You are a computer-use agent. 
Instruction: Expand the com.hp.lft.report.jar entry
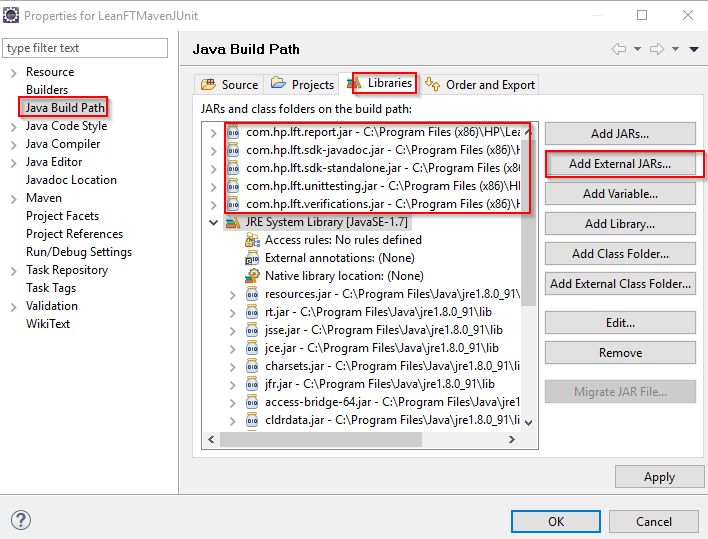tap(214, 133)
